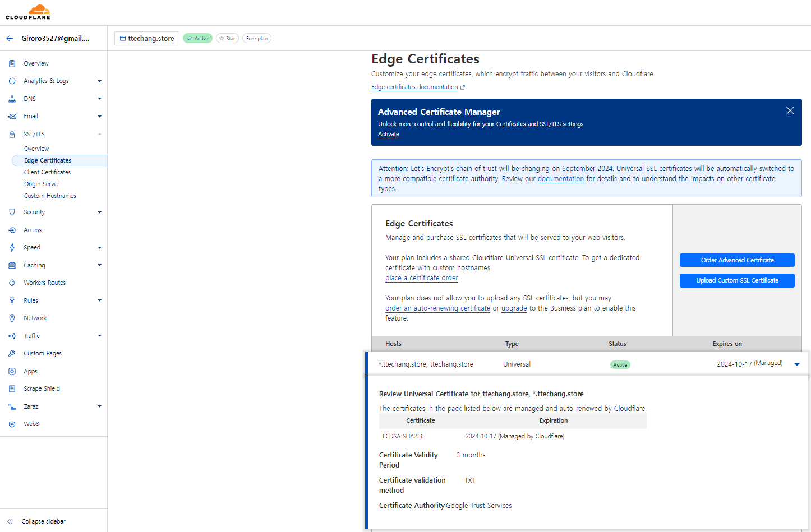811x532 pixels.
Task: Close the Advanced Certificate Manager banner
Action: coord(790,110)
